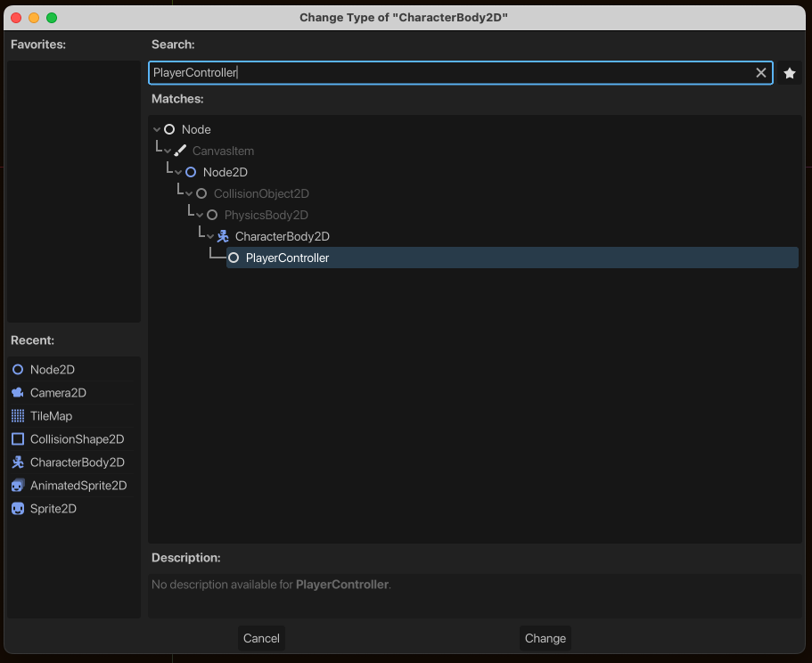The width and height of the screenshot is (812, 663).
Task: Click the Cancel button
Action: click(x=261, y=638)
